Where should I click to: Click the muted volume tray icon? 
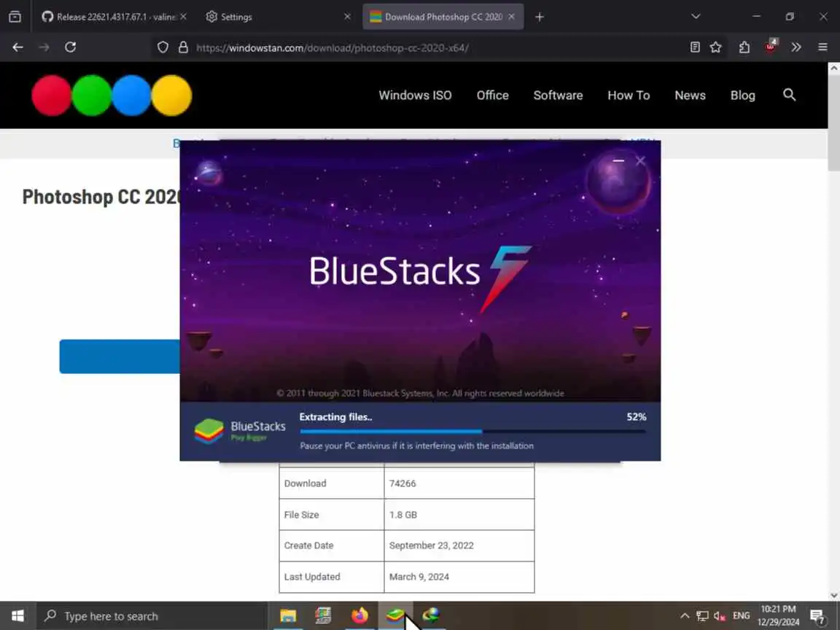point(720,616)
